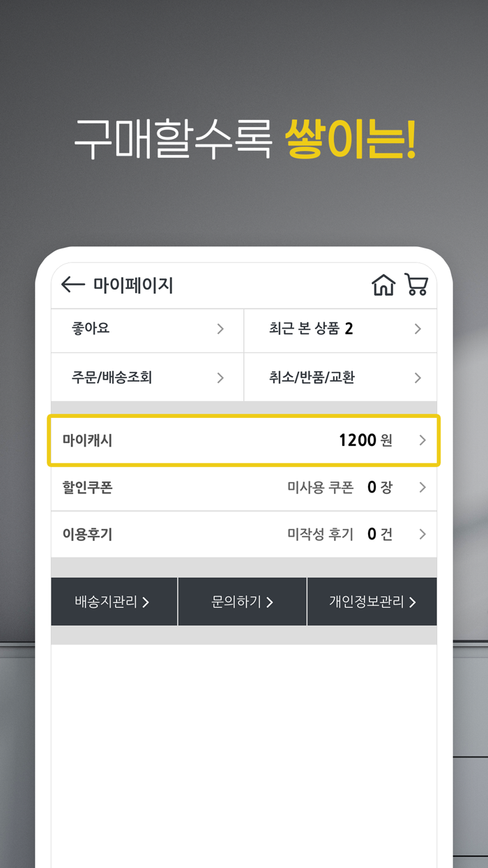The height and width of the screenshot is (868, 488).
Task: Tap the 구매할수록 쌓이는 banner text
Action: [x=244, y=140]
